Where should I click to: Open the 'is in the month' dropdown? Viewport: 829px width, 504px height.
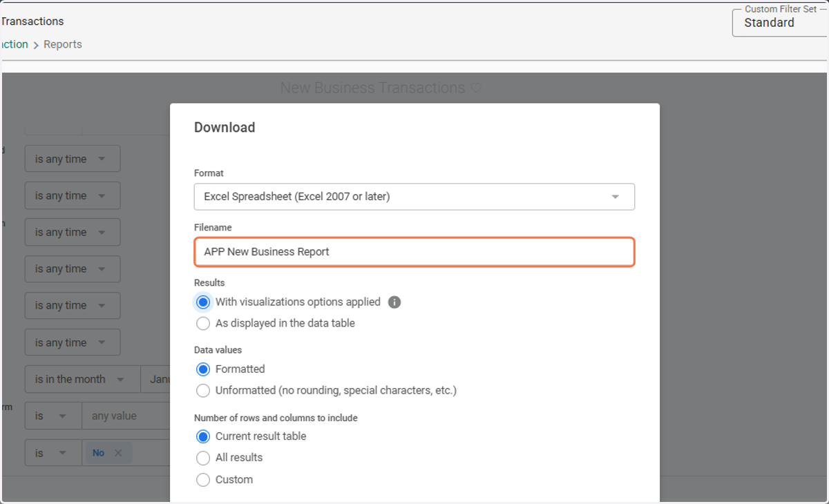point(83,380)
